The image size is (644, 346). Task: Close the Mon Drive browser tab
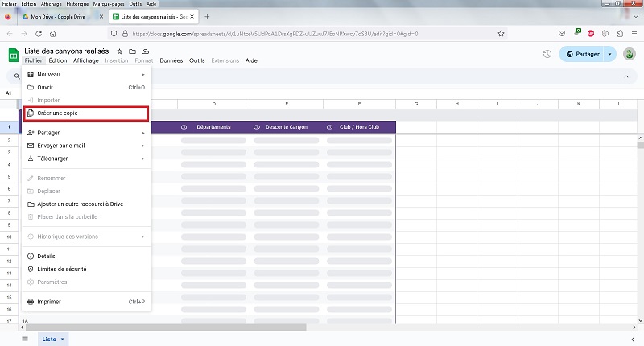pos(101,17)
